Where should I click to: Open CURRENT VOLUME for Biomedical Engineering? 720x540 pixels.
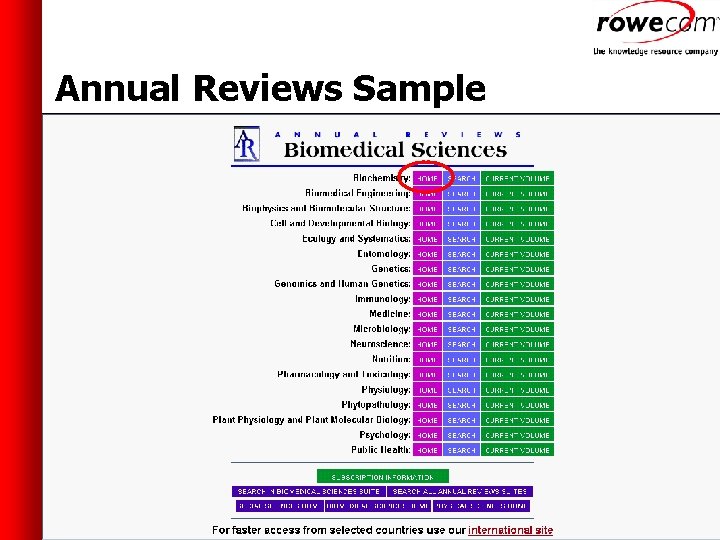click(518, 194)
